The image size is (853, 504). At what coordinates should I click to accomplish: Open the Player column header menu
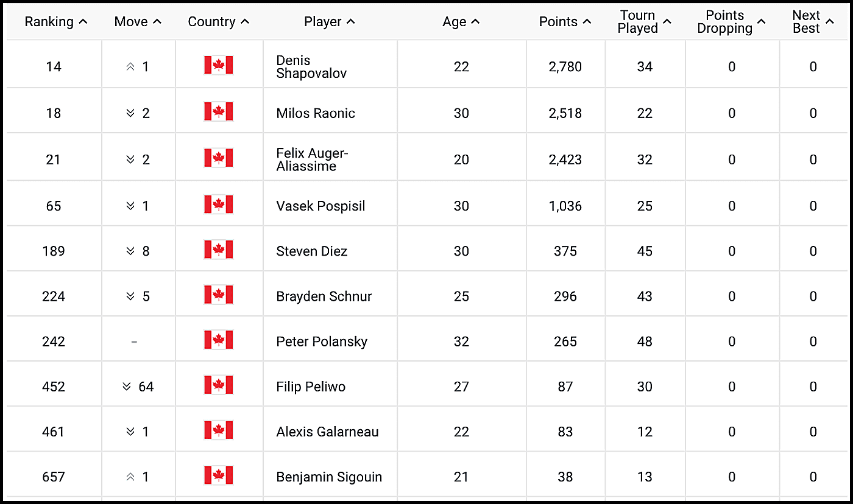pyautogui.click(x=330, y=21)
